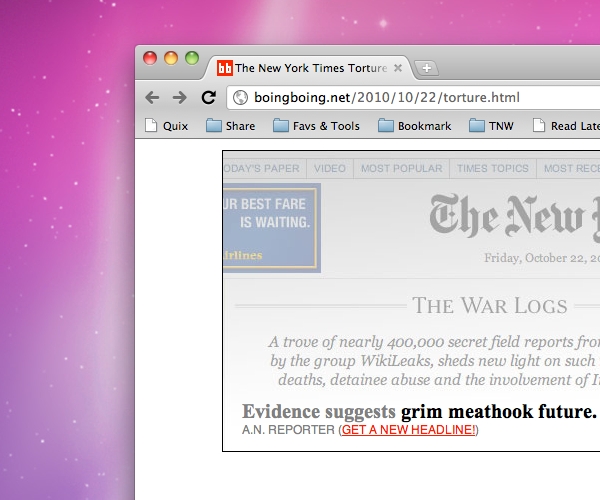
Task: Click the globe site-info icon in address bar
Action: 240,98
